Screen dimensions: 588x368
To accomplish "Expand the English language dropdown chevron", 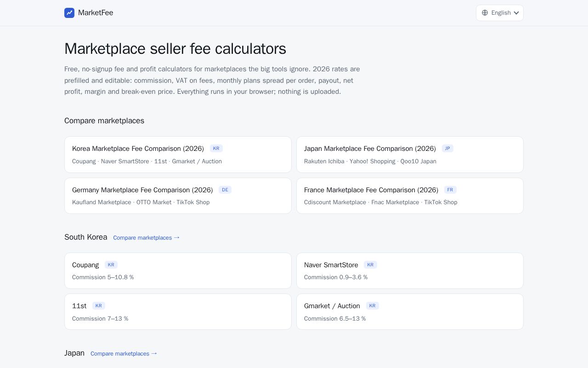I will pos(516,13).
